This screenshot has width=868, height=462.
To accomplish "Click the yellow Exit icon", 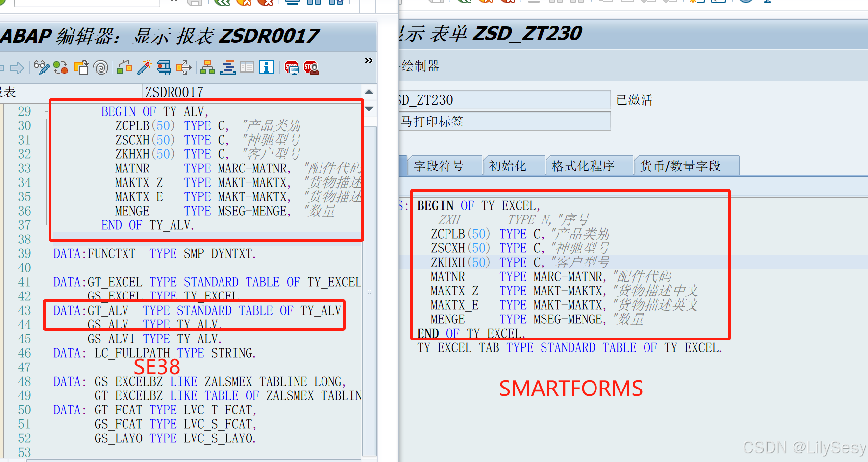I will tap(244, 3).
